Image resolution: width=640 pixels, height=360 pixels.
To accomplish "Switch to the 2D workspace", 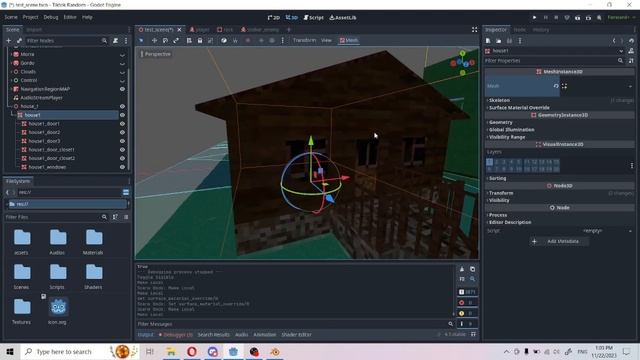I will (273, 18).
